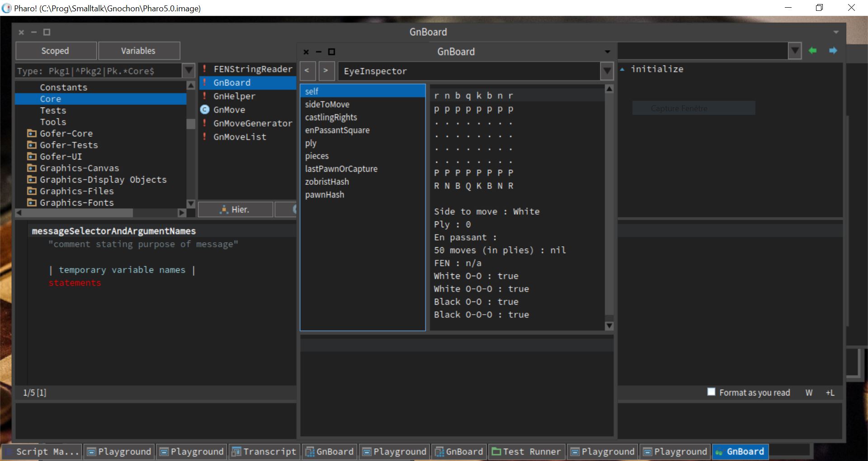868x461 pixels.
Task: Click the green back navigation arrow
Action: (812, 51)
